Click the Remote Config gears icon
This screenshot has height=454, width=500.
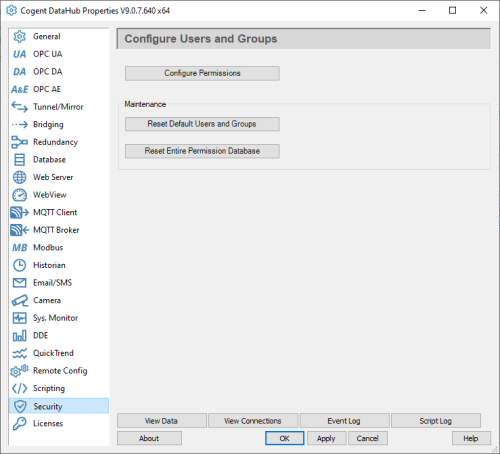coord(19,371)
